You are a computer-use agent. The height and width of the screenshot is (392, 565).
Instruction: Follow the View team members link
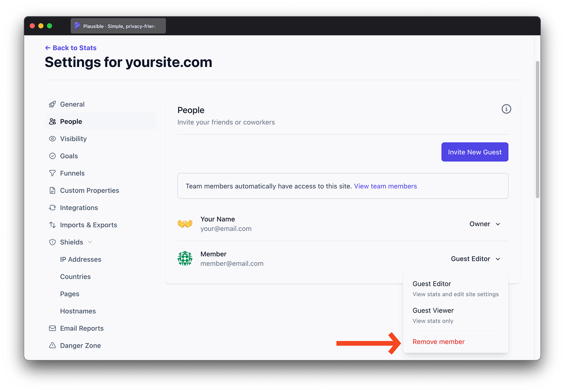(385, 186)
